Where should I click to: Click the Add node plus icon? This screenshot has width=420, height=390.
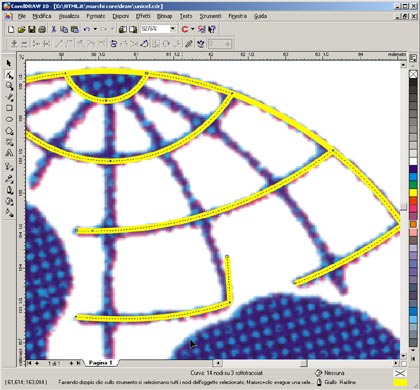14,44
